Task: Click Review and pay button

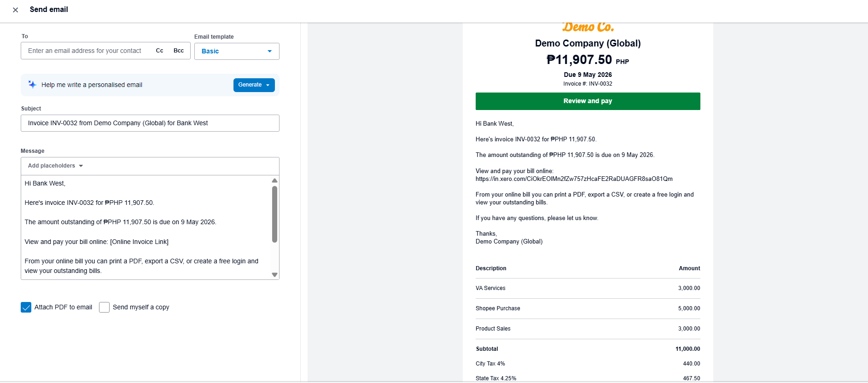Action: click(588, 101)
